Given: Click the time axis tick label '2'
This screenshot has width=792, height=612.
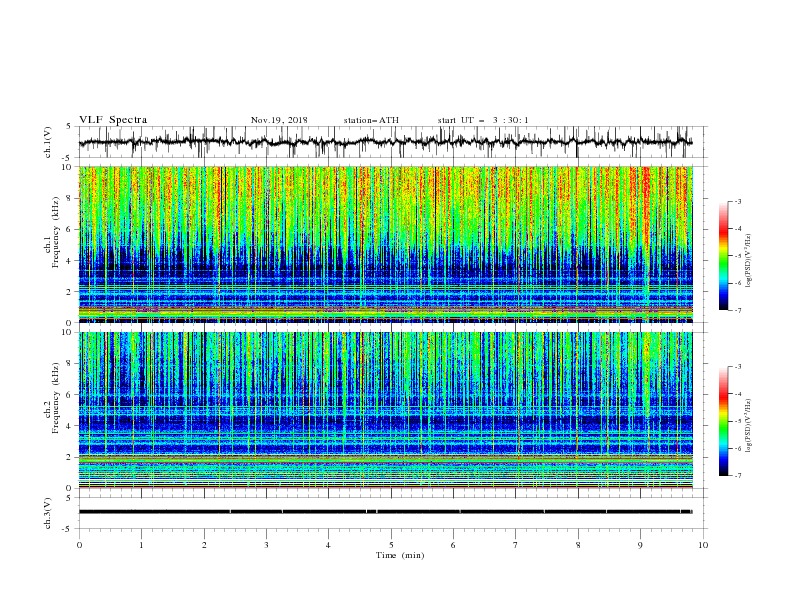Looking at the screenshot, I should (204, 545).
